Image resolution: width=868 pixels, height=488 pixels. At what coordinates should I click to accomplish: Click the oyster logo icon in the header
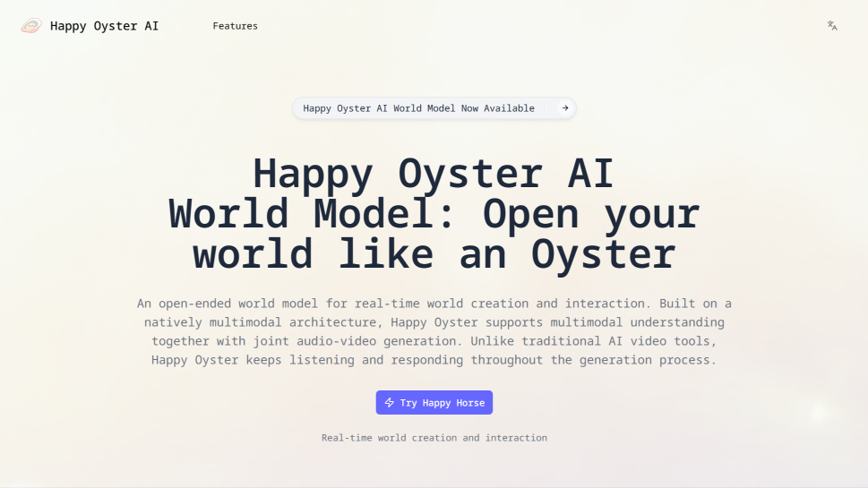tap(31, 26)
